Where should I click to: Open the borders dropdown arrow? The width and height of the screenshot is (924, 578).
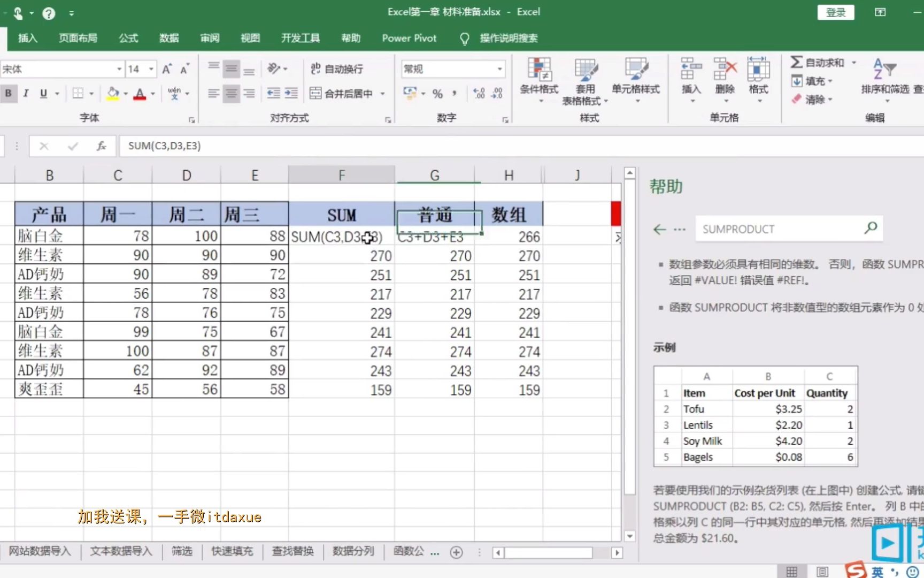91,94
